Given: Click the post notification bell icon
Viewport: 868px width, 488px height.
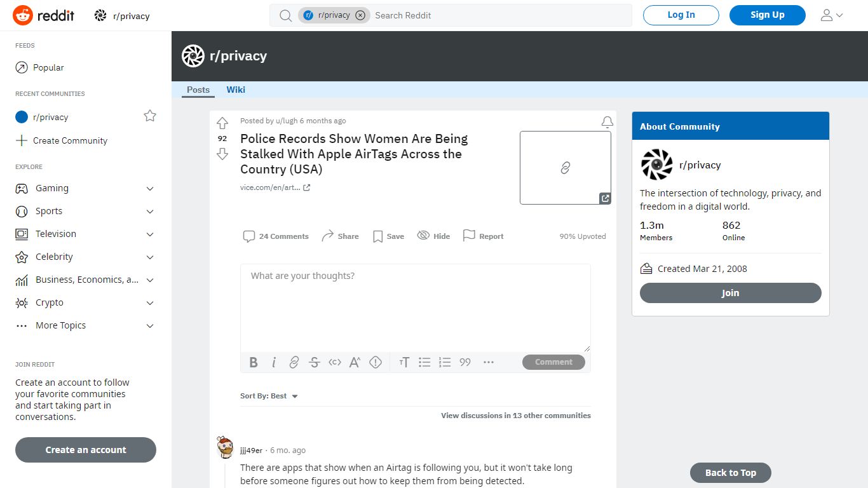Looking at the screenshot, I should (x=607, y=122).
